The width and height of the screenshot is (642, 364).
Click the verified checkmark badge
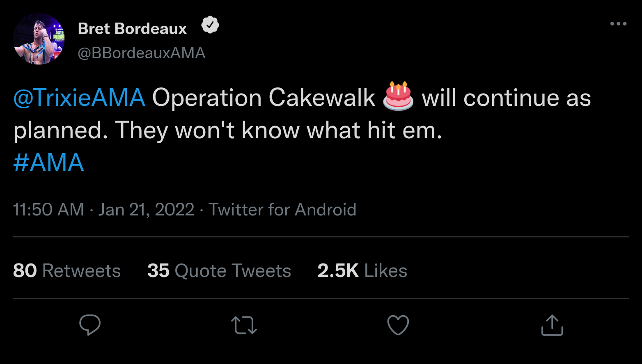pos(210,25)
